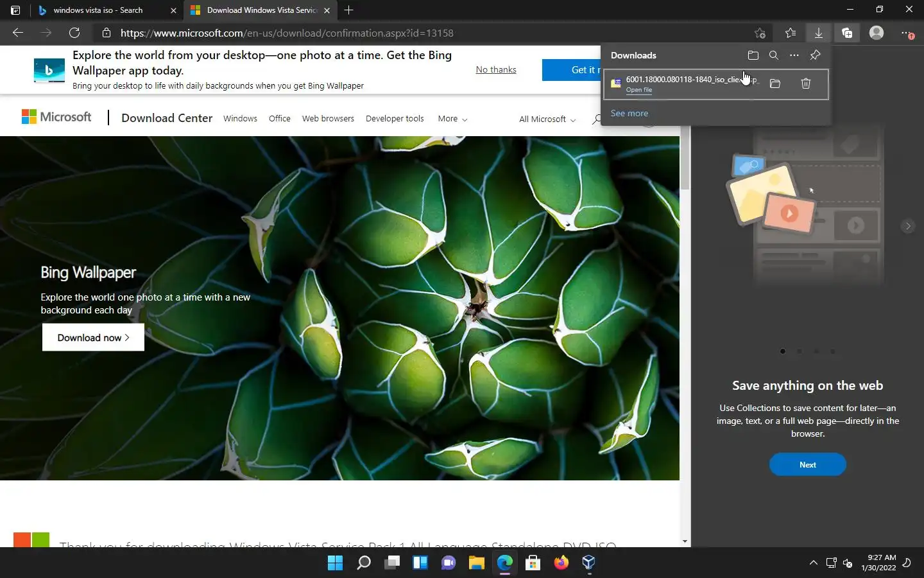Image resolution: width=924 pixels, height=578 pixels.
Task: Open the network status tray icon
Action: pyautogui.click(x=832, y=563)
